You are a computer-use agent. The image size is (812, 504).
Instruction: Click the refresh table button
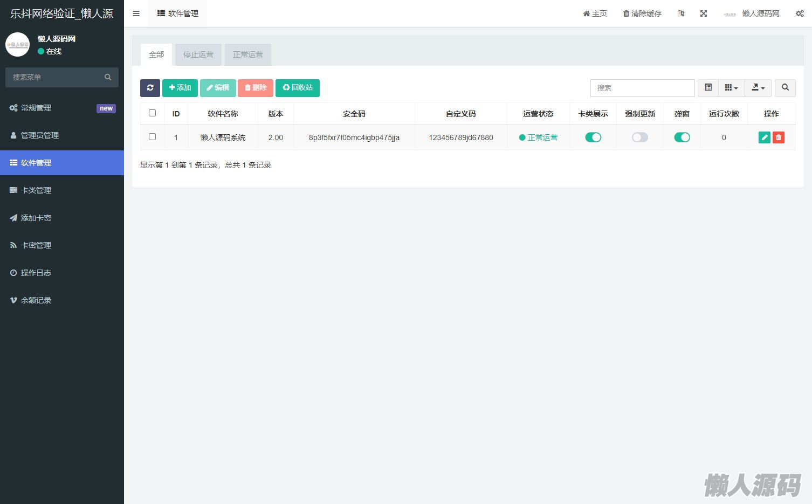(x=150, y=88)
